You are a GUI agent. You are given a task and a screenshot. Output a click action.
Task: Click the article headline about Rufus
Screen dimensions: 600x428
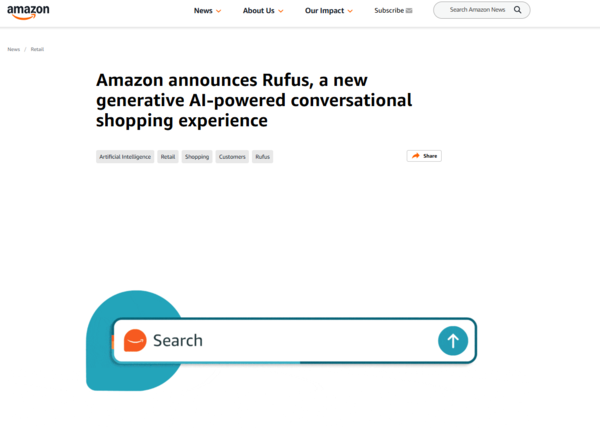(x=254, y=100)
